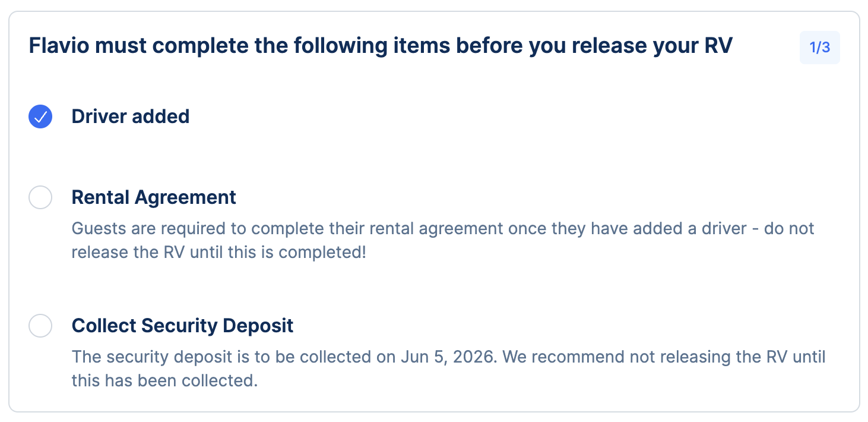Click the 1/3 progress badge
Screen dimensions: 868x422
tap(819, 48)
